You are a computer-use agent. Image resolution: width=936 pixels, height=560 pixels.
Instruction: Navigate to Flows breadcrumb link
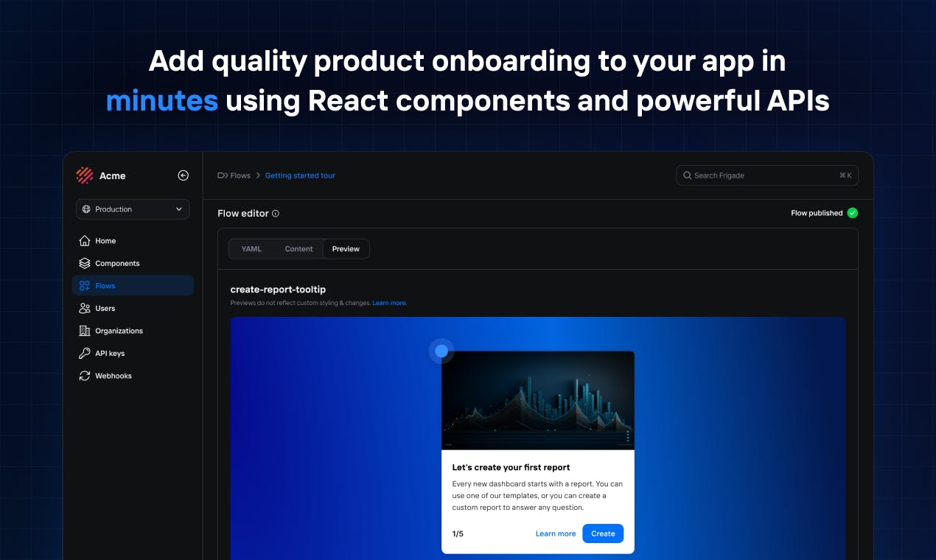pyautogui.click(x=240, y=175)
